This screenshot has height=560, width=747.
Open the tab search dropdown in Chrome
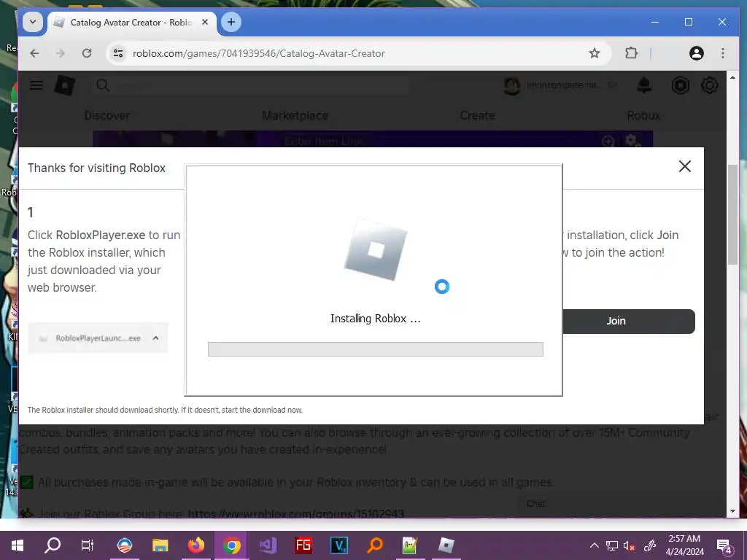click(x=32, y=22)
